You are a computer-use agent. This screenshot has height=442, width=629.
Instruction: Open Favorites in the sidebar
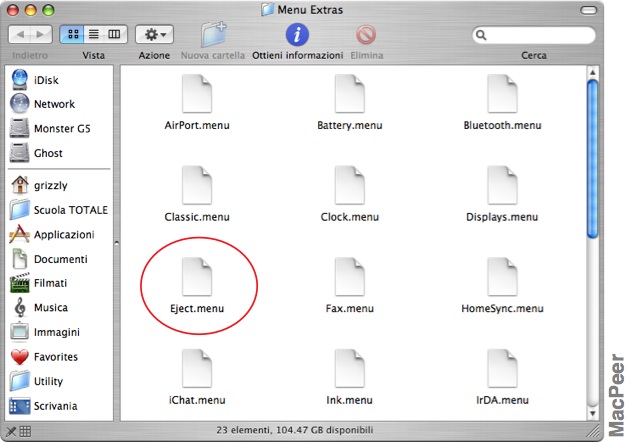click(x=44, y=357)
